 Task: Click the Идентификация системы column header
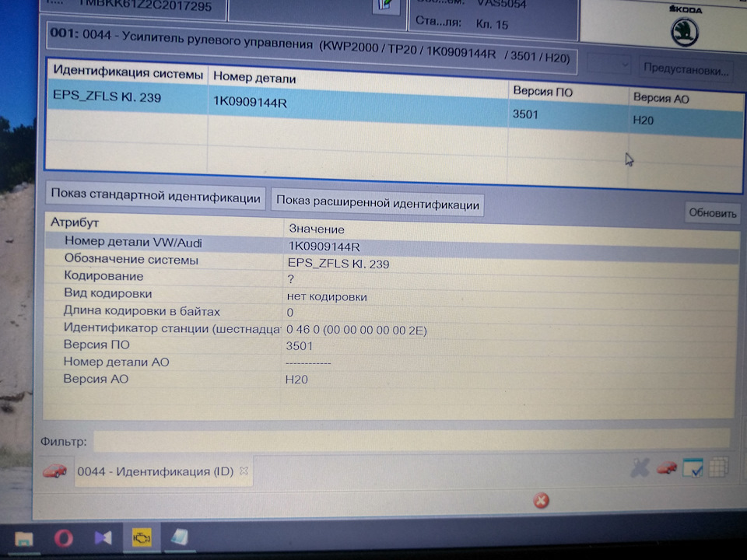pos(128,73)
